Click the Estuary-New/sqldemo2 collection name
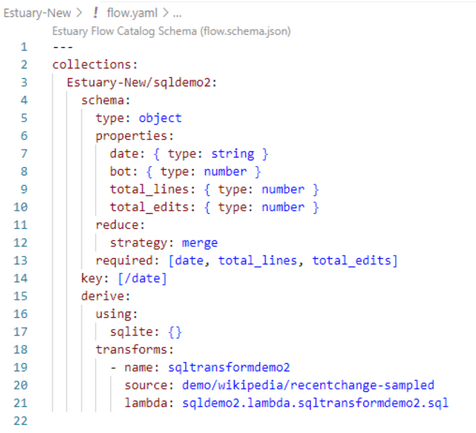The image size is (476, 433). coord(139,82)
